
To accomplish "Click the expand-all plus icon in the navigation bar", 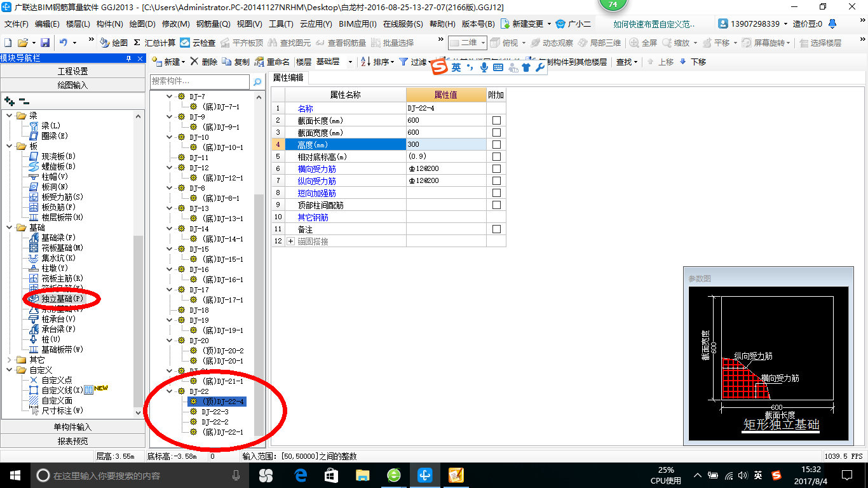I will [x=9, y=101].
